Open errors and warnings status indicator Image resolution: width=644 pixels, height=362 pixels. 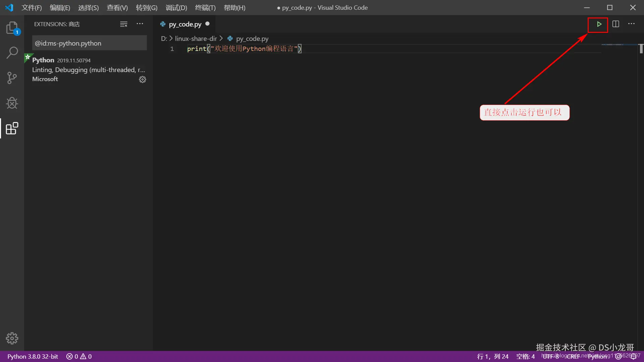[79, 357]
